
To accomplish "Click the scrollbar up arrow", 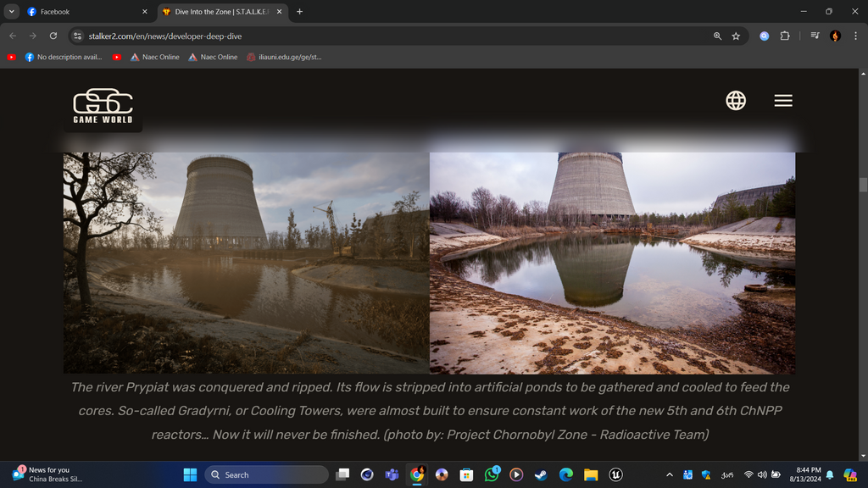I will (863, 73).
